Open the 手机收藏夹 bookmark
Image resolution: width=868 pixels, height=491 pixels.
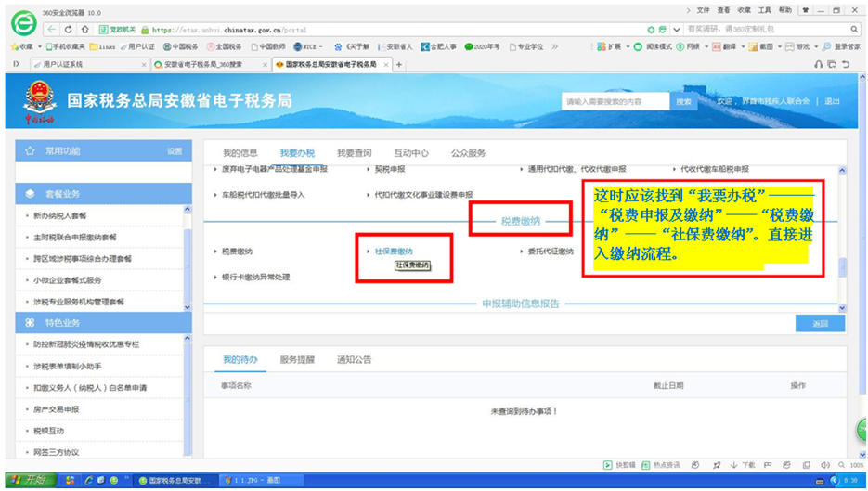point(65,47)
